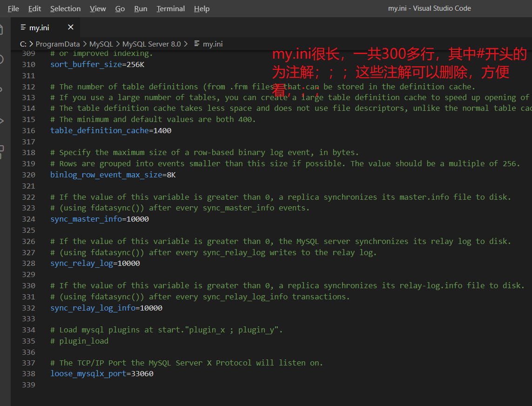
Task: Open the ProgramData breadcrumb dropdown
Action: (58, 44)
